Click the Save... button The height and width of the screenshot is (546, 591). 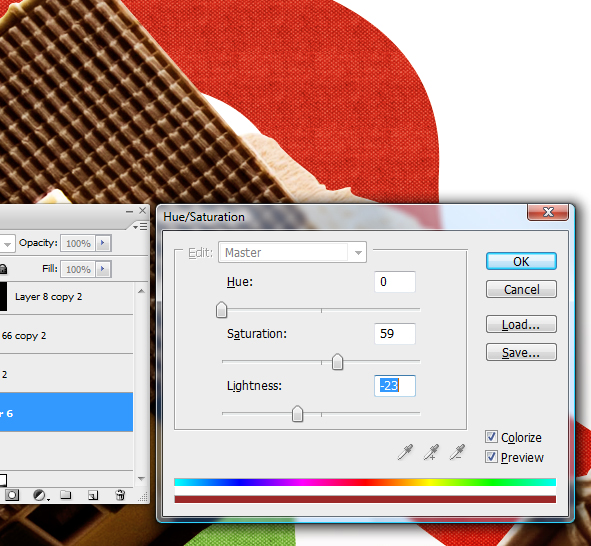pos(521,352)
